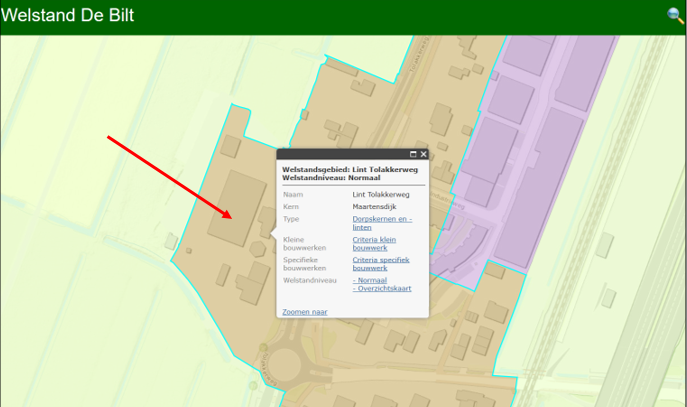The height and width of the screenshot is (407, 687).
Task: Click the '- Normaal' welstandniveau link
Action: tap(372, 280)
